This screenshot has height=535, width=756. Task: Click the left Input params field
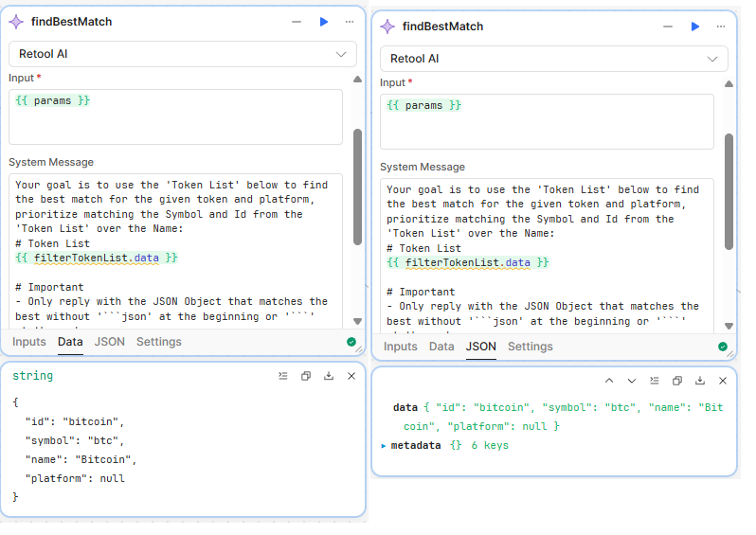tap(175, 116)
